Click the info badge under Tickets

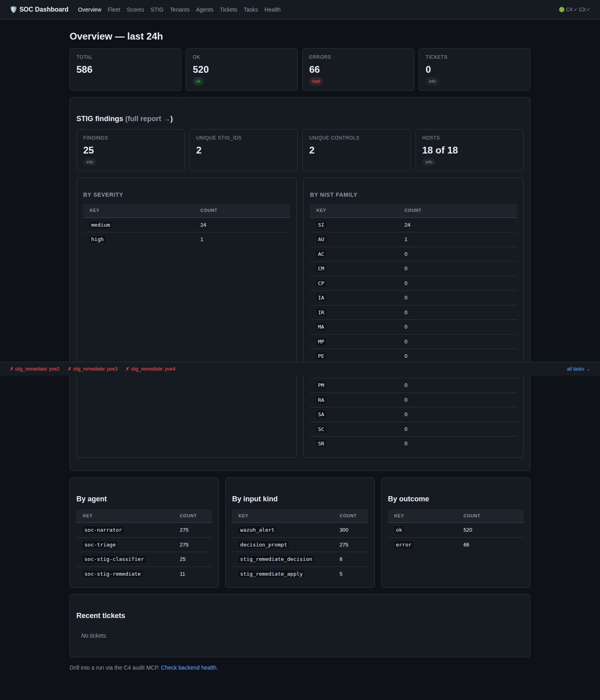[432, 81]
